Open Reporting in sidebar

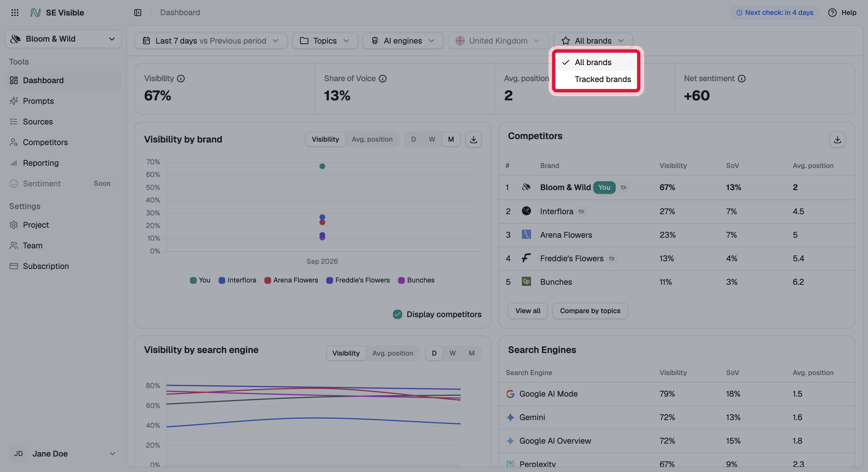click(x=63, y=163)
